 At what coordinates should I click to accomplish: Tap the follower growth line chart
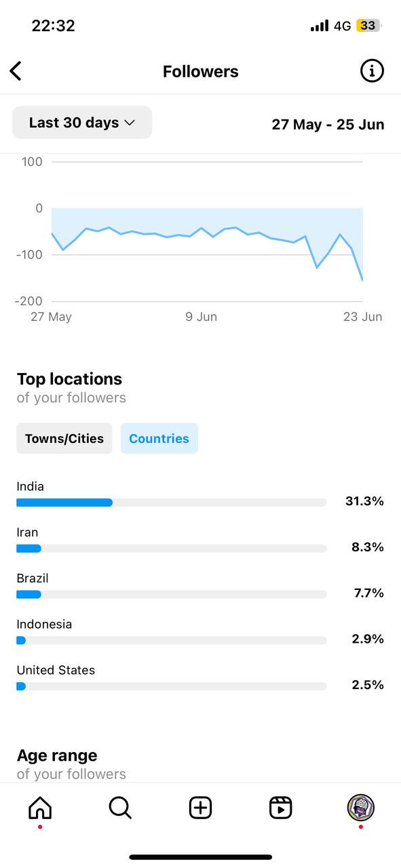point(207,238)
